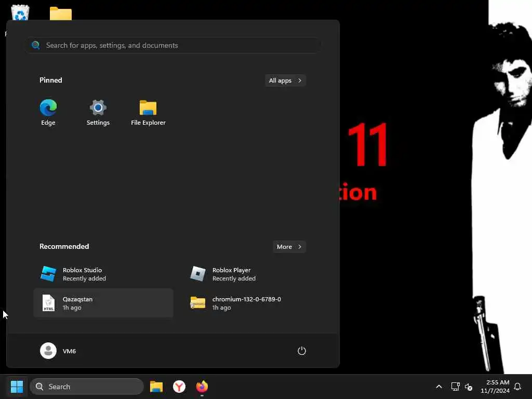The height and width of the screenshot is (399, 532).
Task: Open the desktop folder icon
Action: point(61,14)
